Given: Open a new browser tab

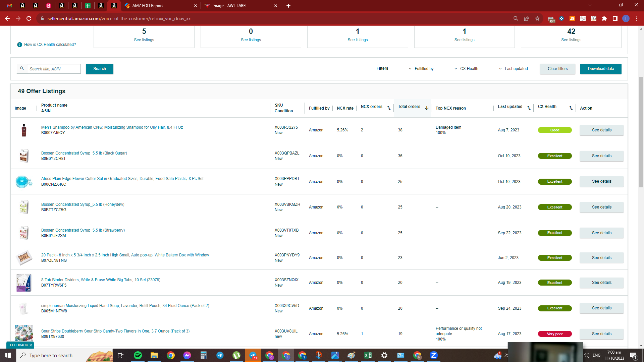Looking at the screenshot, I should (288, 5).
